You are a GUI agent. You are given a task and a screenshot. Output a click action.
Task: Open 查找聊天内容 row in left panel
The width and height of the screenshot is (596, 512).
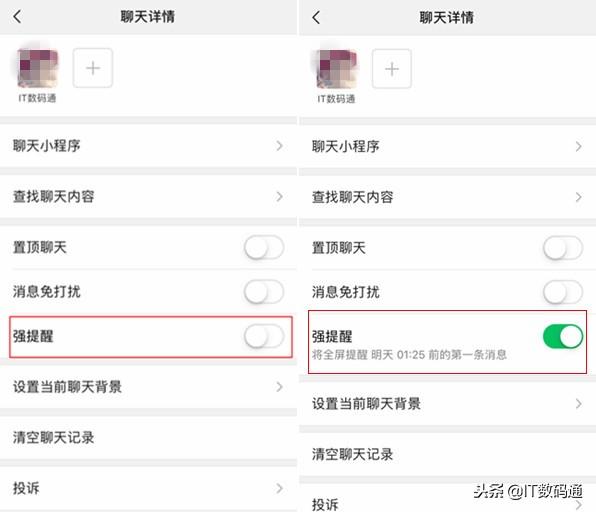point(148,197)
